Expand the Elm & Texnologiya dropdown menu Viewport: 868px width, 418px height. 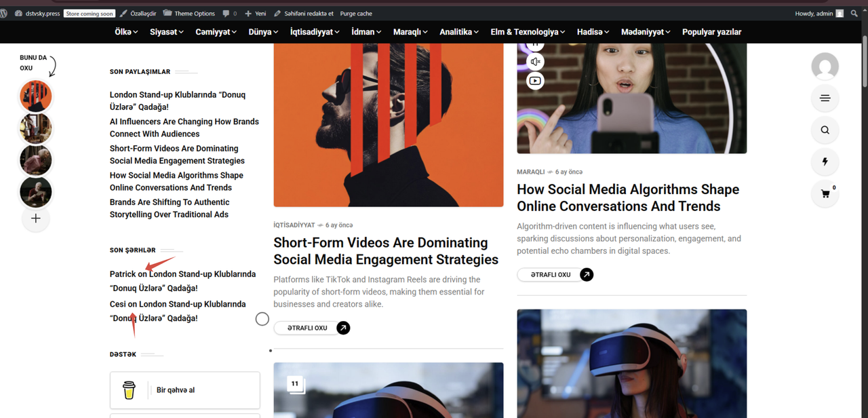point(528,32)
